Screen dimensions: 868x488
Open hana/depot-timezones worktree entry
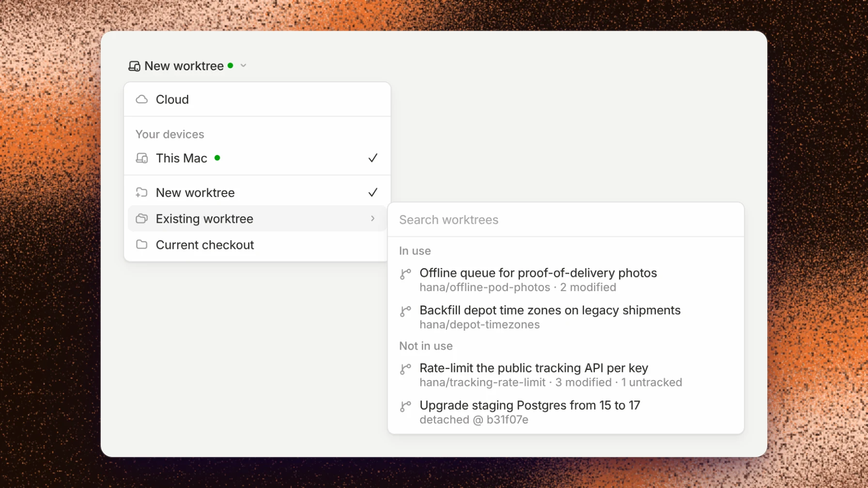[566, 317]
